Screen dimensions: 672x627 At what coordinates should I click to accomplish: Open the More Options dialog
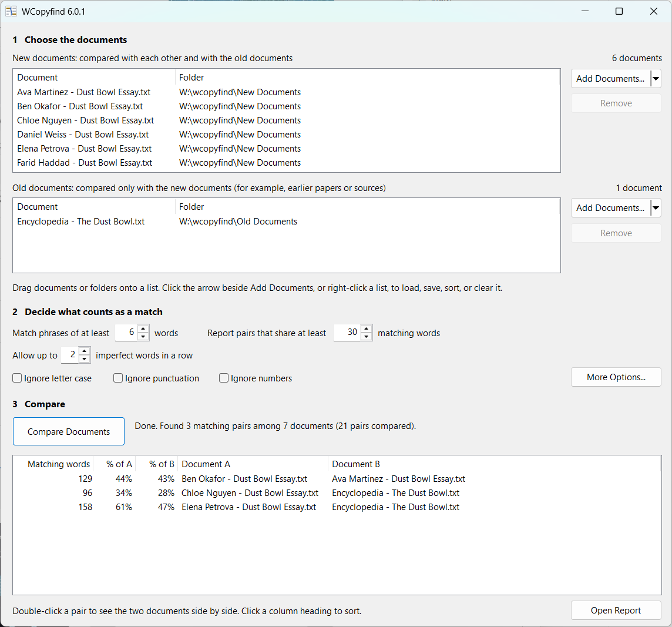pos(616,377)
